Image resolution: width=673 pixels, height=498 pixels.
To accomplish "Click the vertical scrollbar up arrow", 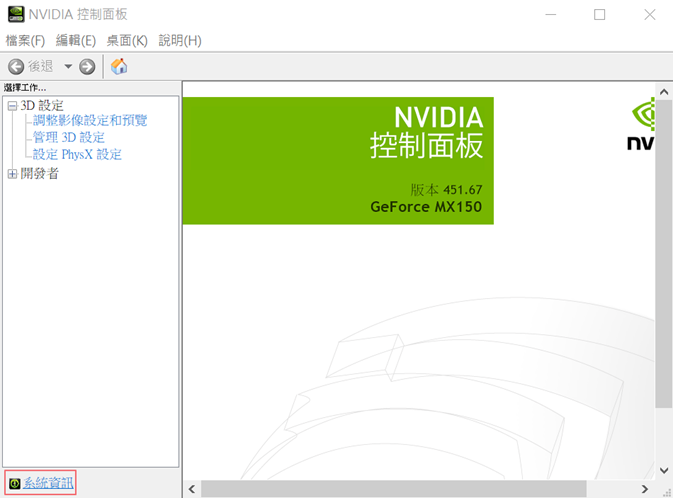I will (664, 92).
